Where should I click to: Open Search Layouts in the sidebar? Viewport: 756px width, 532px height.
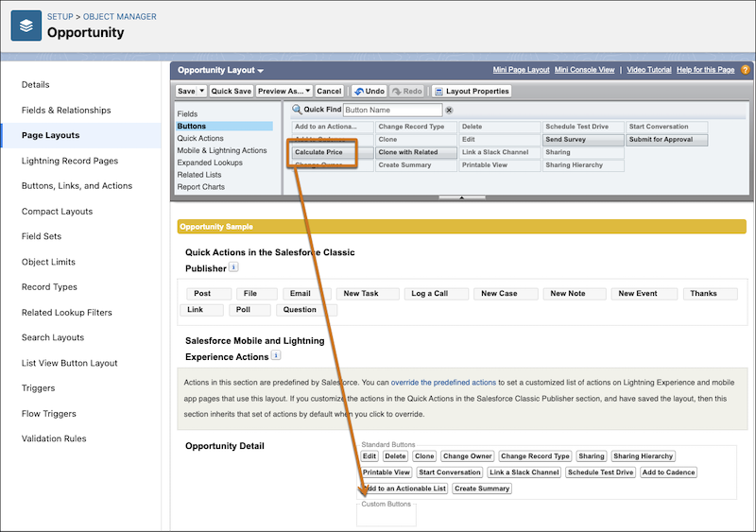coord(53,338)
